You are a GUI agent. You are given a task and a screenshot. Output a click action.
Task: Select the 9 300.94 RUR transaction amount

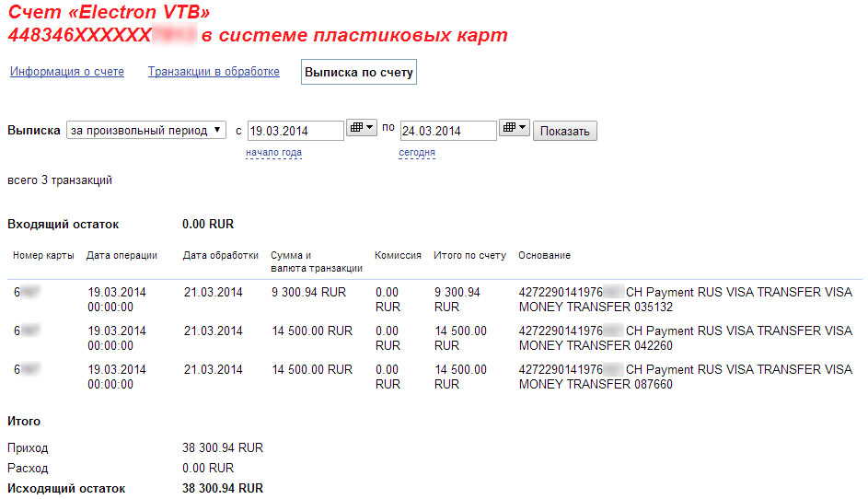pyautogui.click(x=308, y=292)
